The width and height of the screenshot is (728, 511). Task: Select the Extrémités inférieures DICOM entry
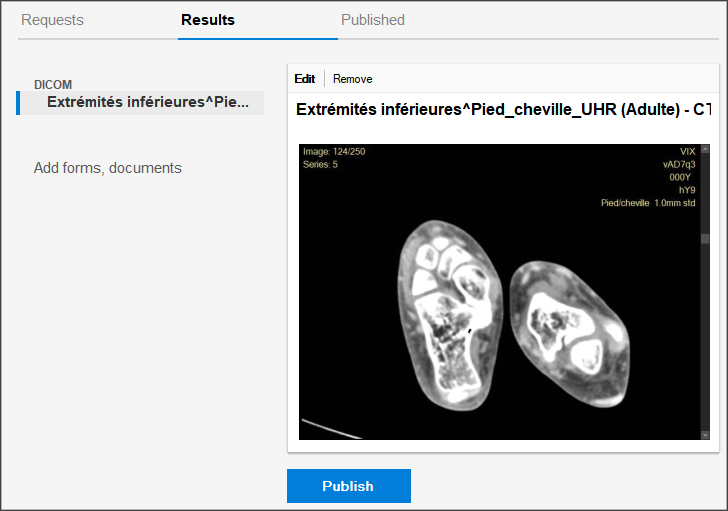pos(146,102)
